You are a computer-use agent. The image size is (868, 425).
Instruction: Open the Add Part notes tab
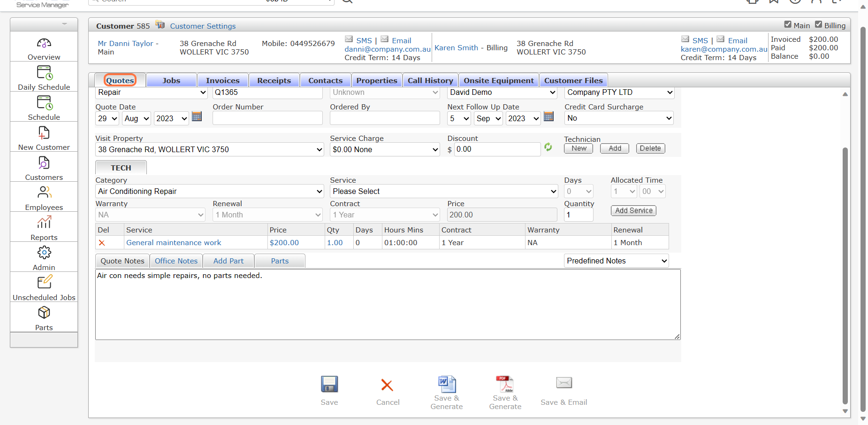(x=228, y=261)
